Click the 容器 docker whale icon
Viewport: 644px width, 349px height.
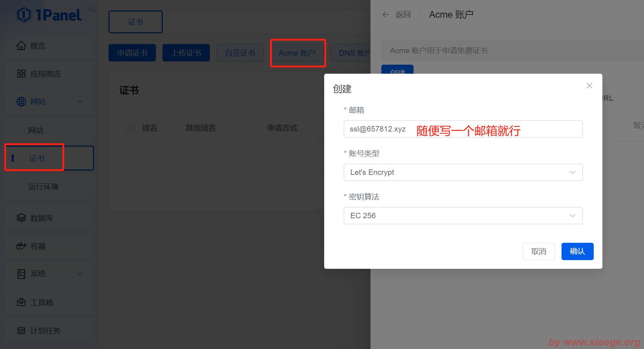(21, 246)
